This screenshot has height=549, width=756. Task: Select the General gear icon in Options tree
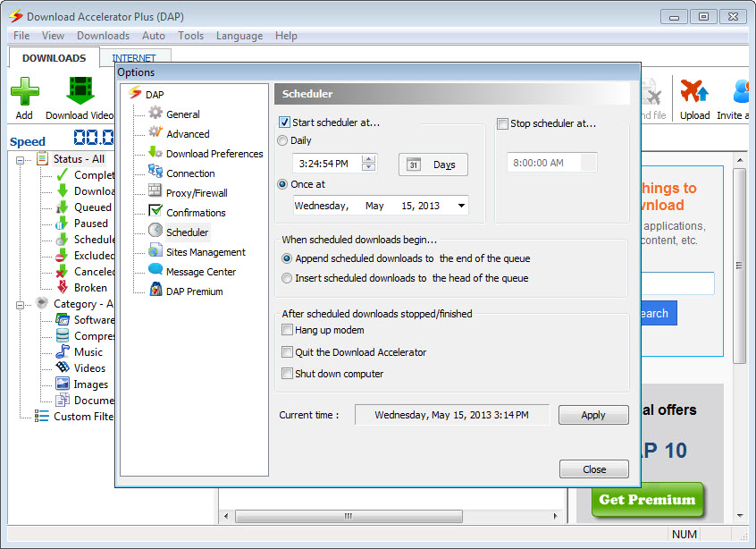pyautogui.click(x=155, y=114)
